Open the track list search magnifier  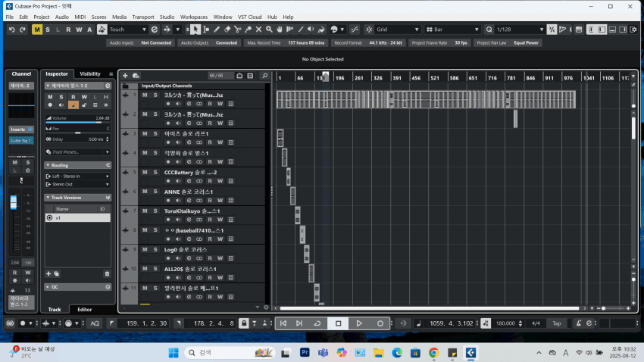point(264,76)
